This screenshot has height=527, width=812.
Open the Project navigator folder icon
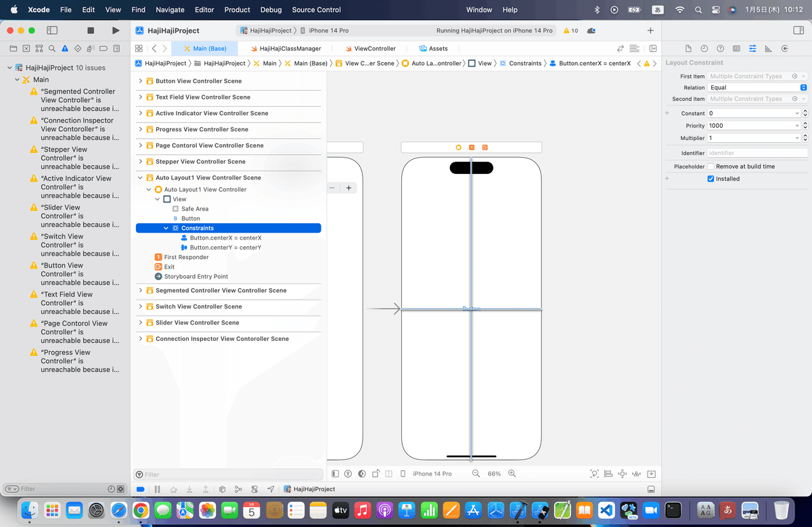pyautogui.click(x=13, y=49)
